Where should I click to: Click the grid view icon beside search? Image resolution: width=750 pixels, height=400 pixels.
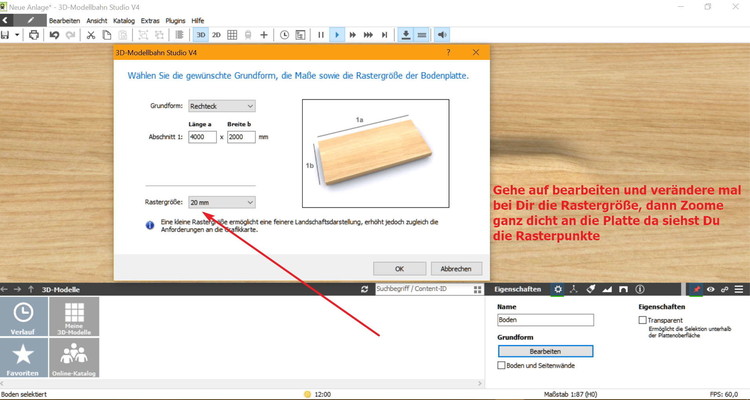(477, 289)
